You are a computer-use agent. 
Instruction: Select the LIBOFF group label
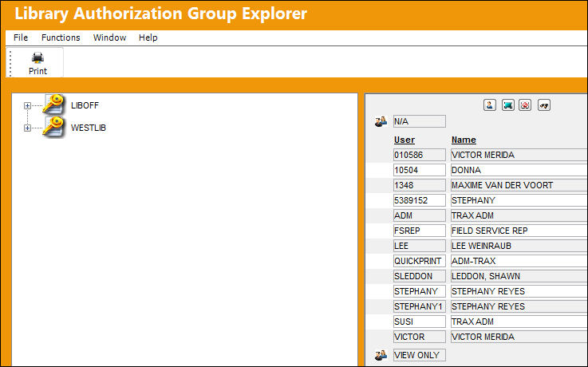click(85, 105)
